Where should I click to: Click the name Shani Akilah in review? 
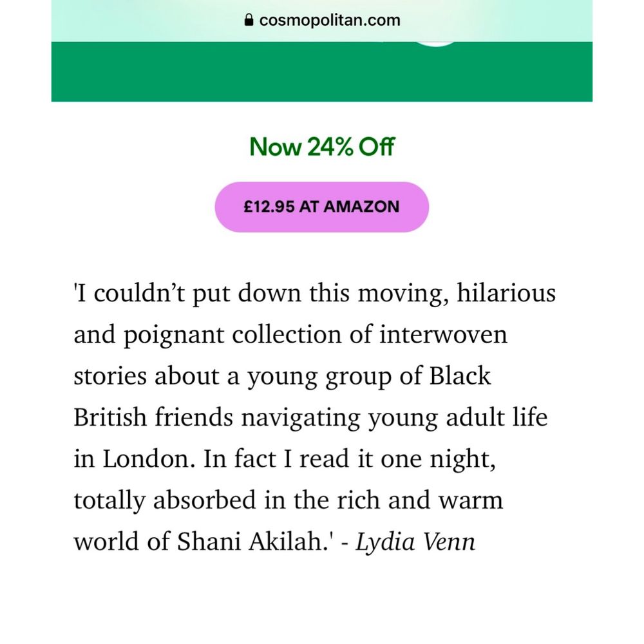click(x=251, y=542)
